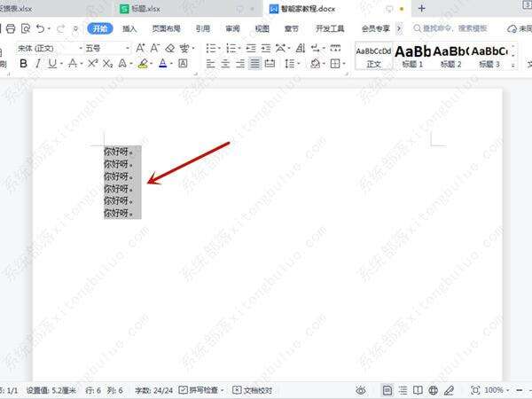Click the strikethrough A icon
Image resolution: width=532 pixels, height=399 pixels.
[73, 64]
